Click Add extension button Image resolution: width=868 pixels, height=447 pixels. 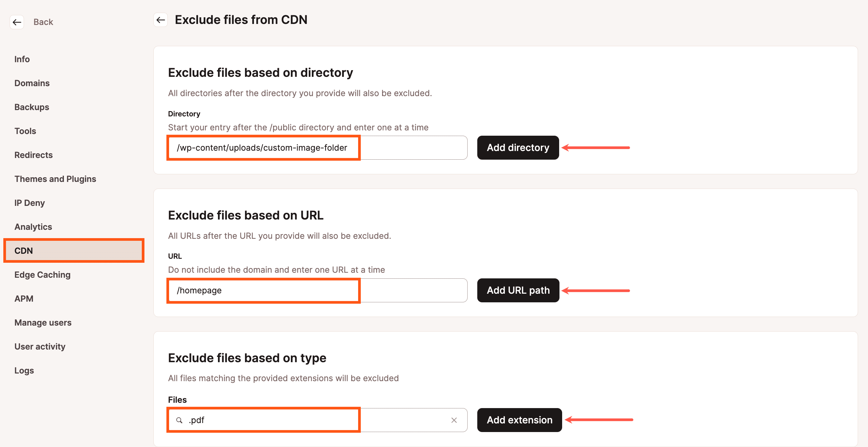pos(519,420)
